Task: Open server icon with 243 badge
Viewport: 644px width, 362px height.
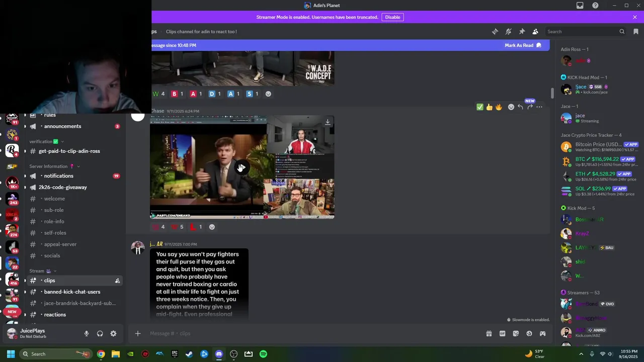Action: click(x=12, y=198)
